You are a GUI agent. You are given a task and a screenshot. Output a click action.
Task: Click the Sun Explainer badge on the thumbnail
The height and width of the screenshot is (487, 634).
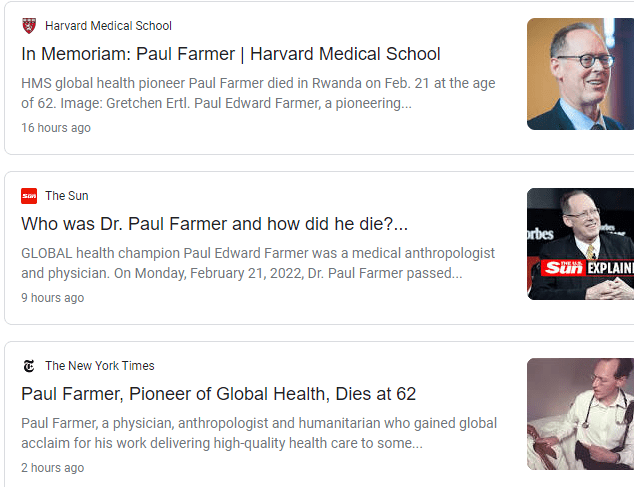coord(588,268)
